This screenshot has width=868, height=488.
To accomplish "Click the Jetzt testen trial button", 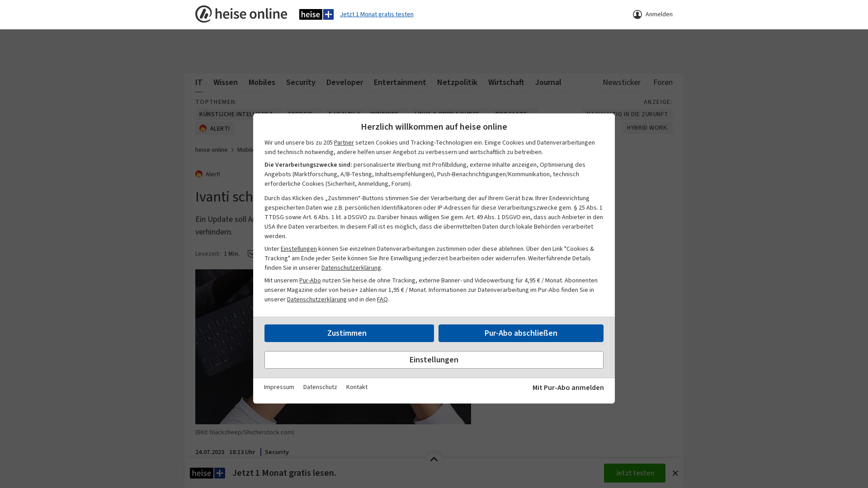I will [634, 473].
